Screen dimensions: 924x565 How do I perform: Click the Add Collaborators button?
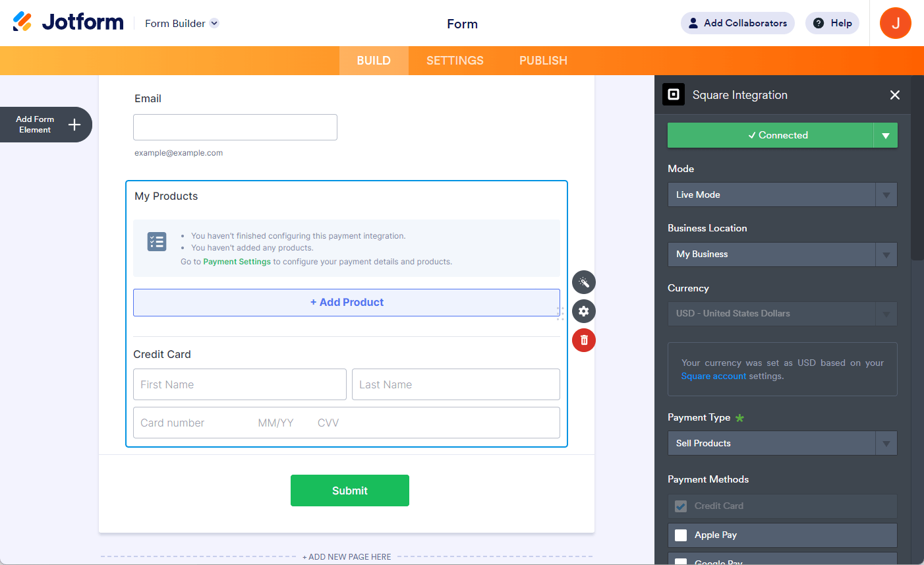coord(737,23)
